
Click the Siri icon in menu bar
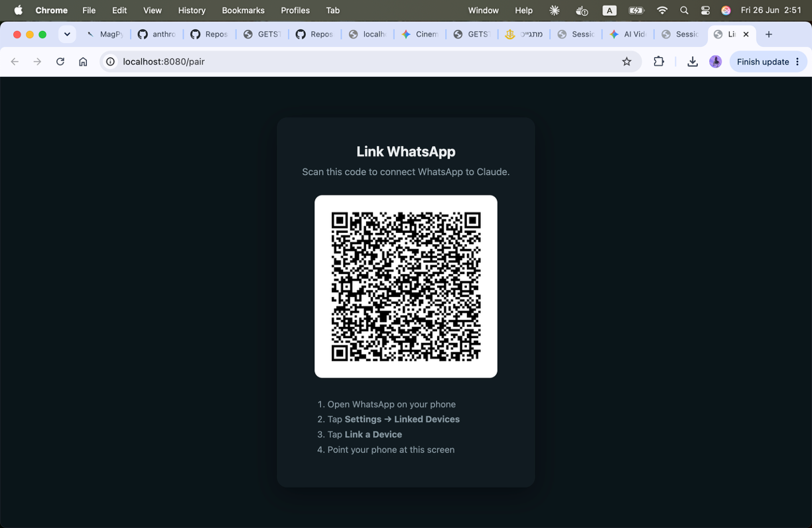[x=726, y=10]
